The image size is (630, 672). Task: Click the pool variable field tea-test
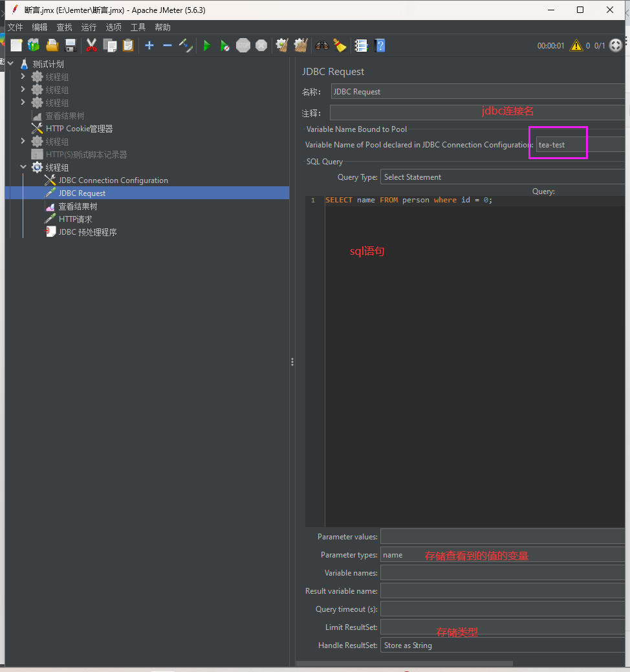[580, 144]
